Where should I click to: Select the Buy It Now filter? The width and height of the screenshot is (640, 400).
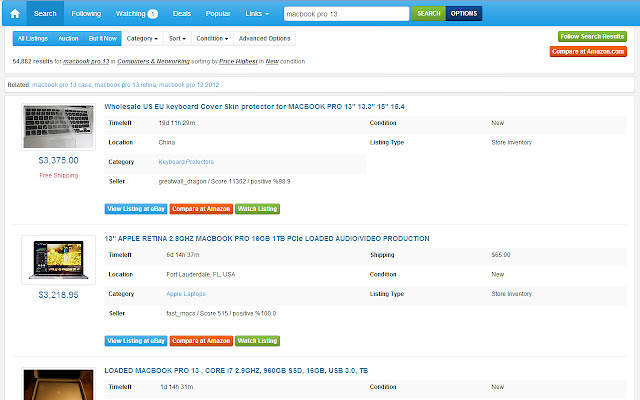(x=102, y=38)
